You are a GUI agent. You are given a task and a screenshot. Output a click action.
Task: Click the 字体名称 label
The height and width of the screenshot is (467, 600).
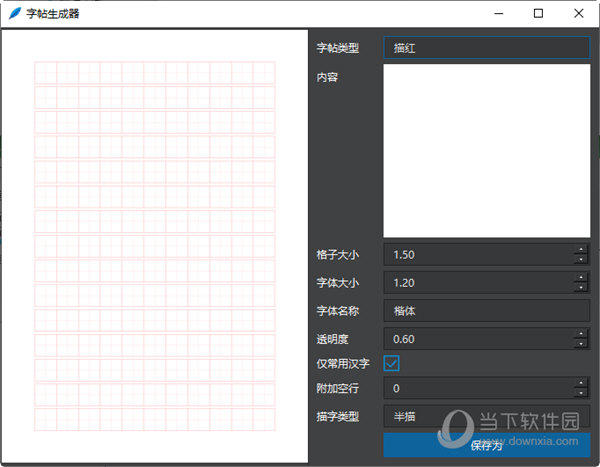pyautogui.click(x=338, y=311)
